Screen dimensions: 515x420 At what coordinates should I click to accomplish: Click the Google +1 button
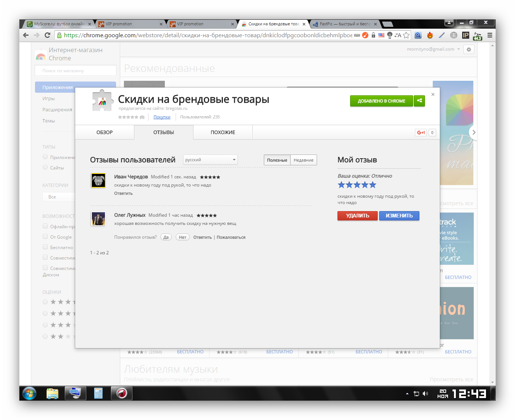[421, 133]
